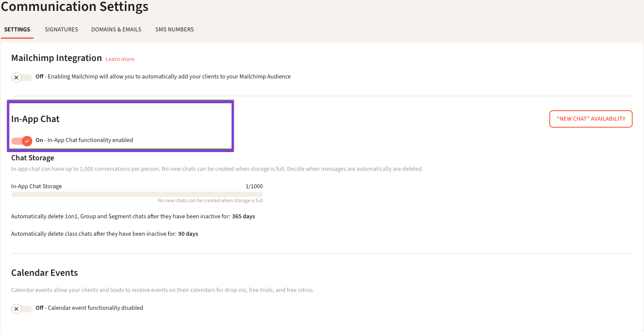
Task: Change the 365 days inactivity value
Action: click(243, 217)
